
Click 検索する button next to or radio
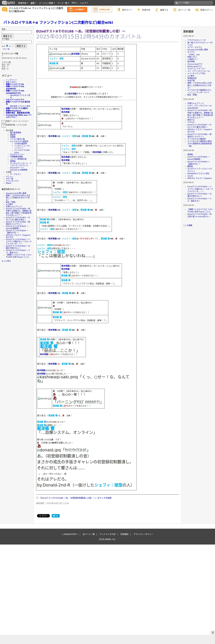pos(21,46)
